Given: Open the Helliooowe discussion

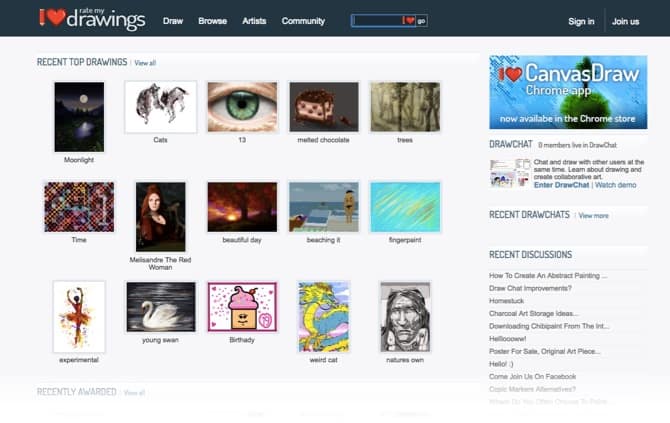Looking at the screenshot, I should click(507, 339).
